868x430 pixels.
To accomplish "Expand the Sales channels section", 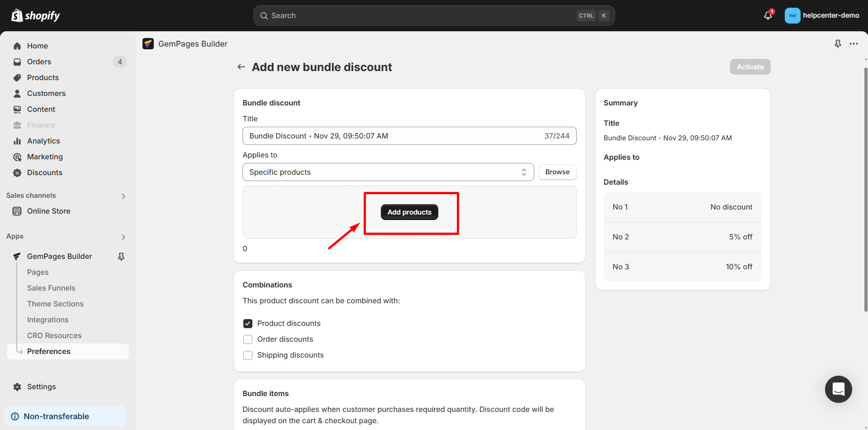I will coord(123,196).
